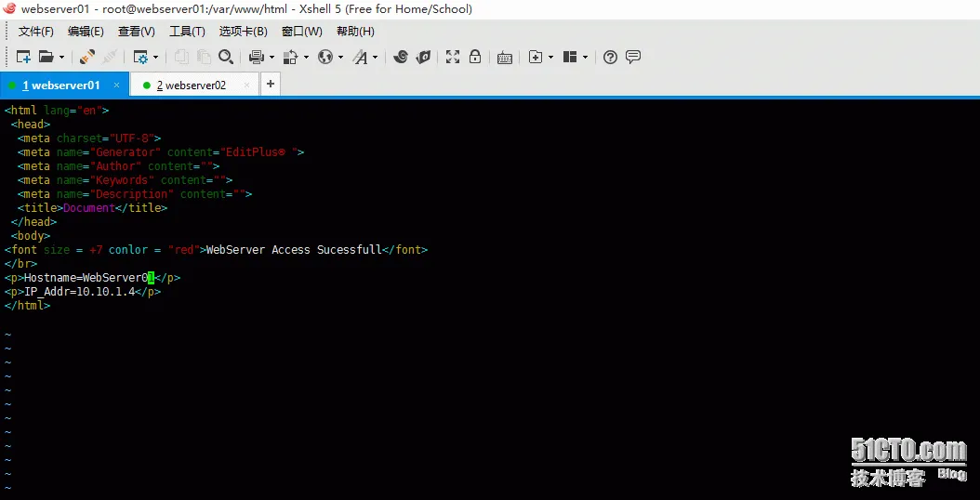Expand the New tab dropdown arrow
Image resolution: width=980 pixels, height=500 pixels.
click(550, 58)
